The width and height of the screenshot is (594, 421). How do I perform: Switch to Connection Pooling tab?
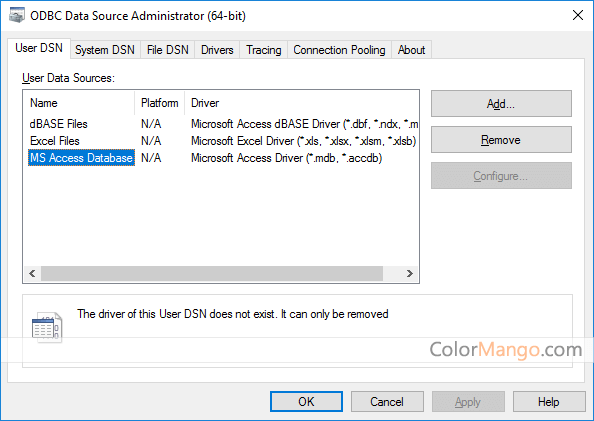click(339, 50)
